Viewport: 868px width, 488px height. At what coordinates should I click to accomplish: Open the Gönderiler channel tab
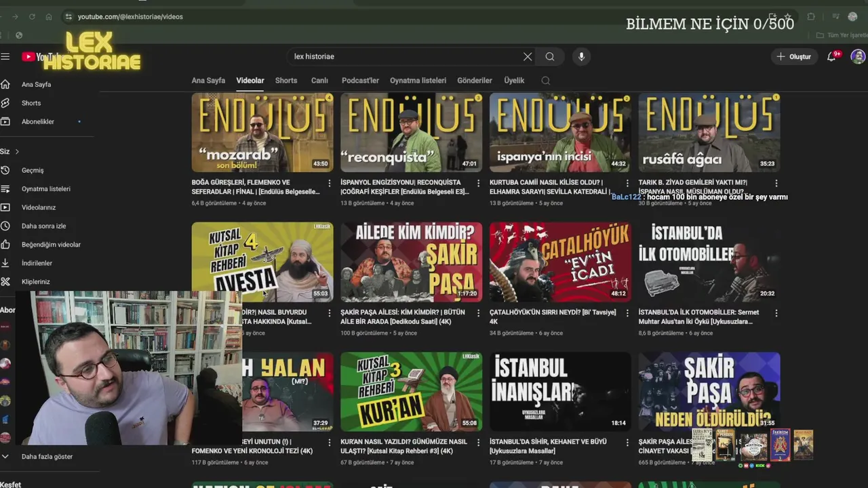point(475,81)
